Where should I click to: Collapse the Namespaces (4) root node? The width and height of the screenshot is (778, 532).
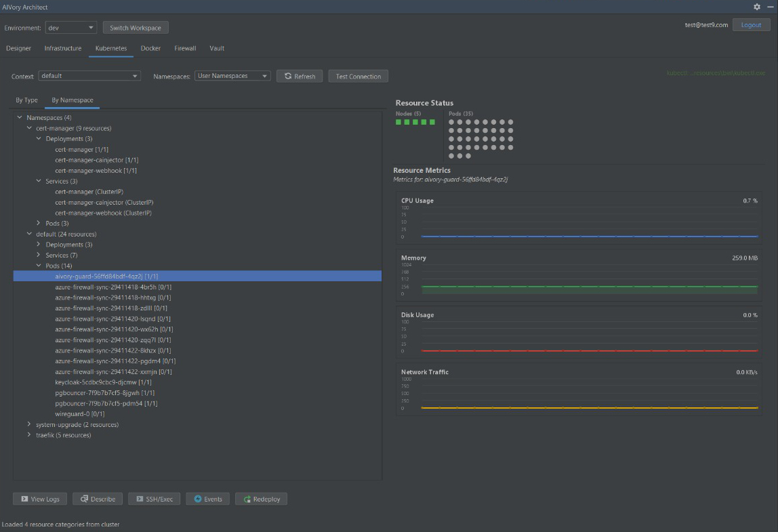tap(20, 118)
